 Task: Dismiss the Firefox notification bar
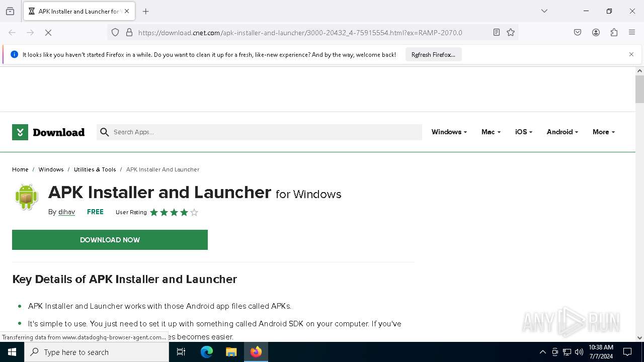point(631,54)
